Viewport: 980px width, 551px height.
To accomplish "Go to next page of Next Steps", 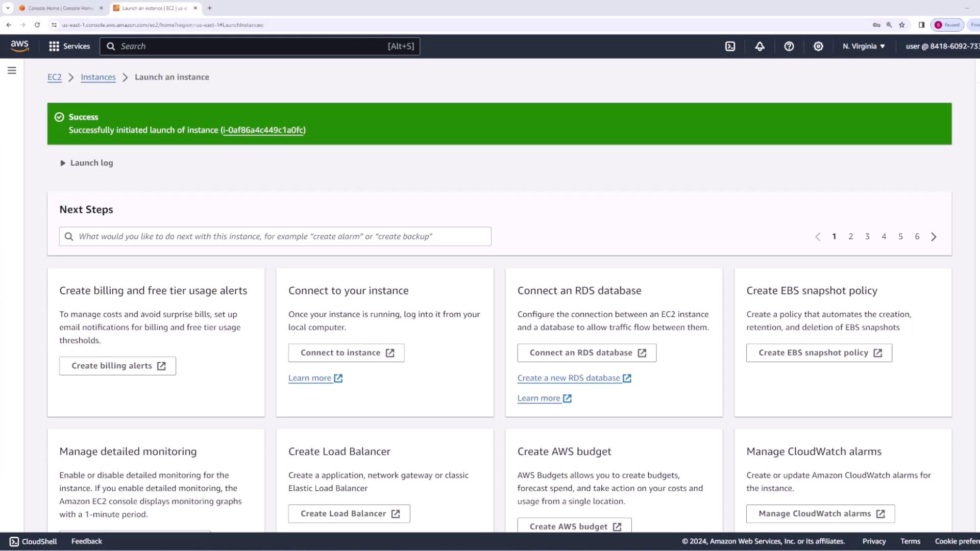I will tap(934, 237).
